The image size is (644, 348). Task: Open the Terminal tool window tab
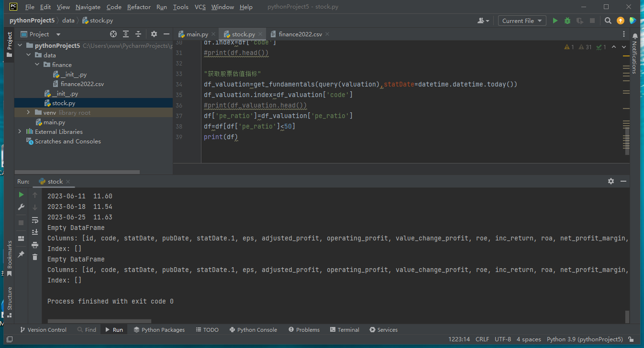344,330
